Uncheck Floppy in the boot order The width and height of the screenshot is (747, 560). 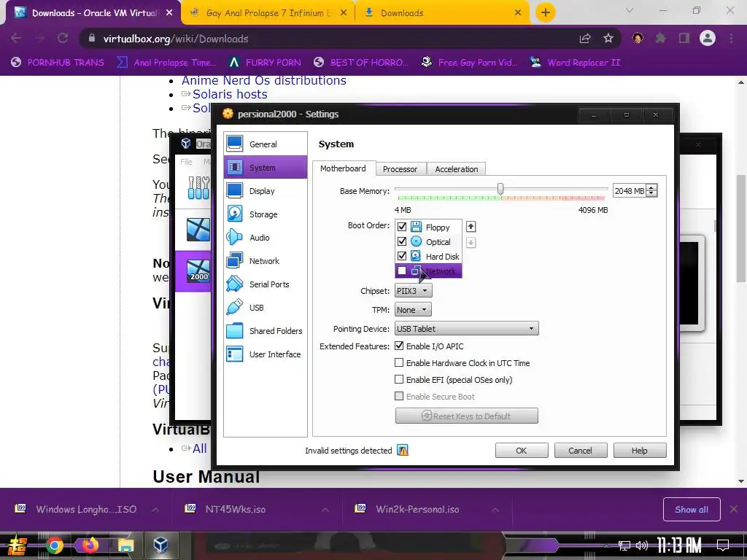402,227
